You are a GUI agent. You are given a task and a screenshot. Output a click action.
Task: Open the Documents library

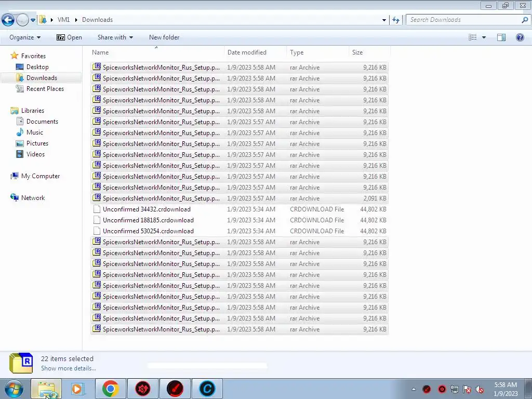coord(42,122)
